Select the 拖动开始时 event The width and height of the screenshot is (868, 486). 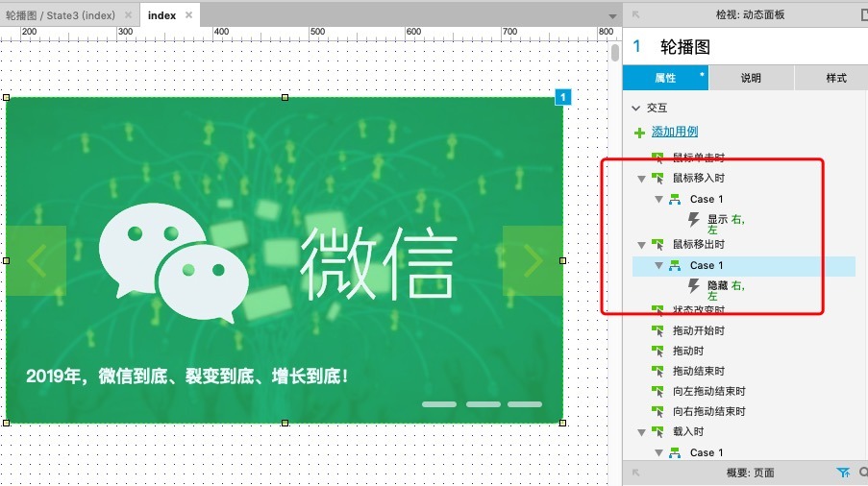pyautogui.click(x=699, y=330)
